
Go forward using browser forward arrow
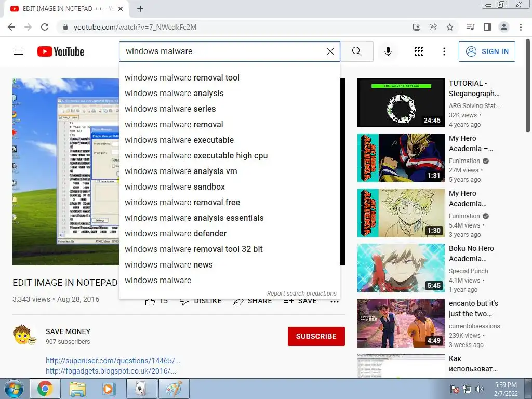point(28,27)
